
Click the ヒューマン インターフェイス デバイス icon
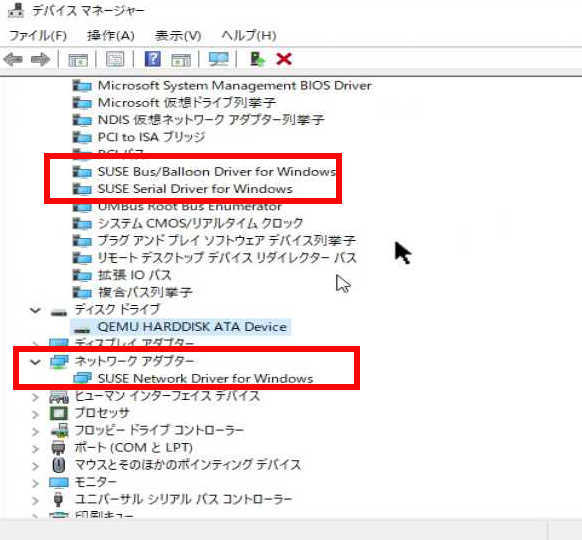(x=59, y=396)
